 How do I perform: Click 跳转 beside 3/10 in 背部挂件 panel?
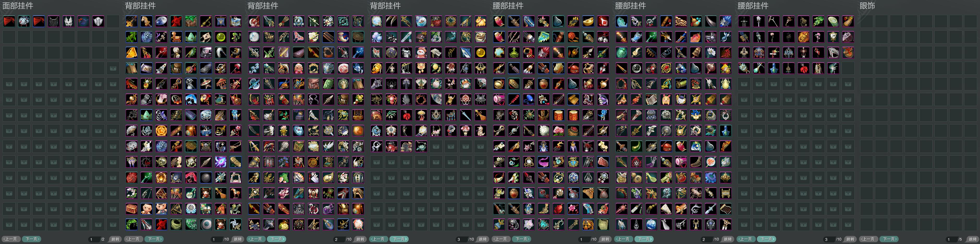(x=483, y=239)
